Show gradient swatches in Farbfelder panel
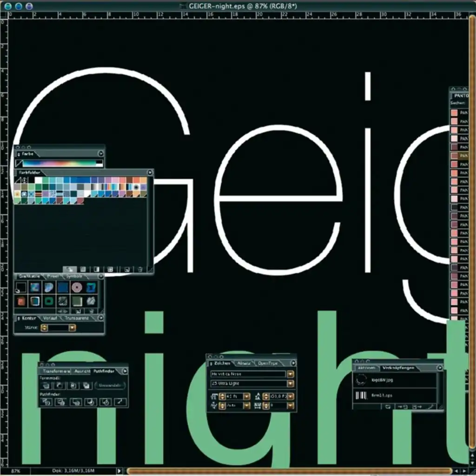 tap(97, 269)
